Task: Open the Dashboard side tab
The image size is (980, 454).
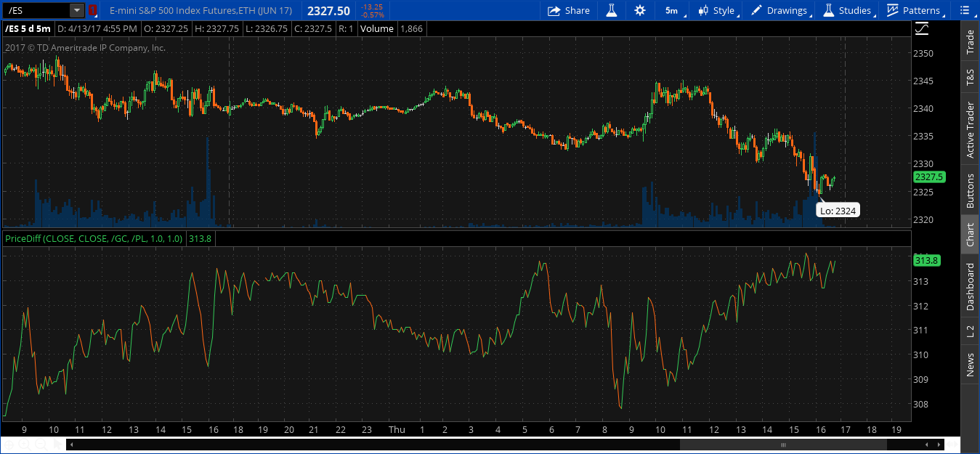Action: [970, 287]
